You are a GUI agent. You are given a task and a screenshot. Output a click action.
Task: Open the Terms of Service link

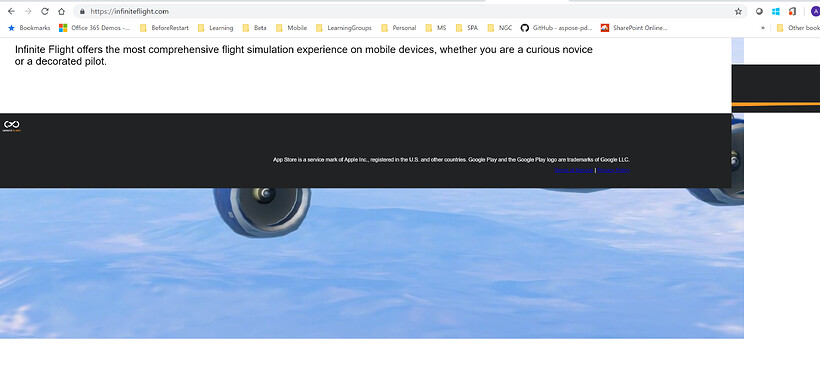tap(574, 170)
